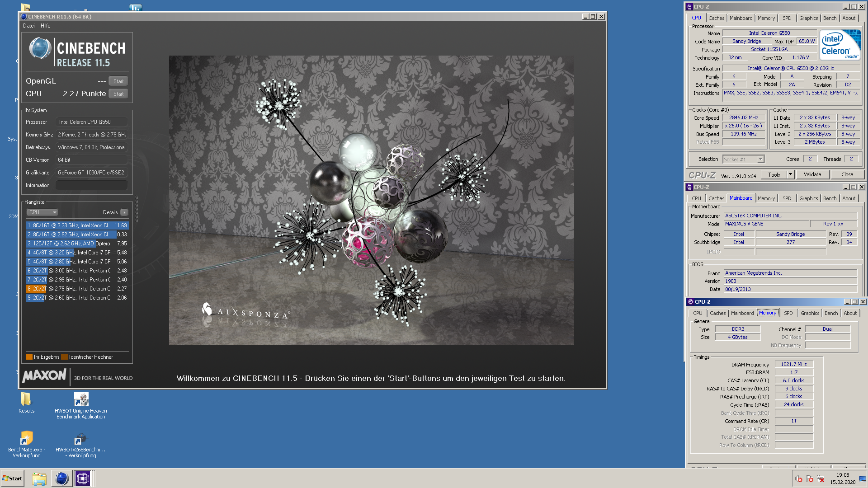Open About tab in top CPU-Z window

click(849, 18)
